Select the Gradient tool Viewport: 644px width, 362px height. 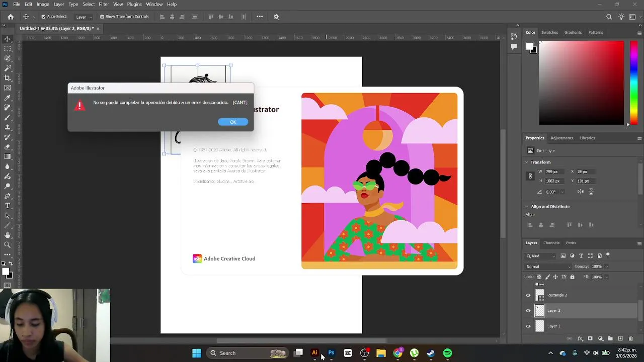click(7, 156)
